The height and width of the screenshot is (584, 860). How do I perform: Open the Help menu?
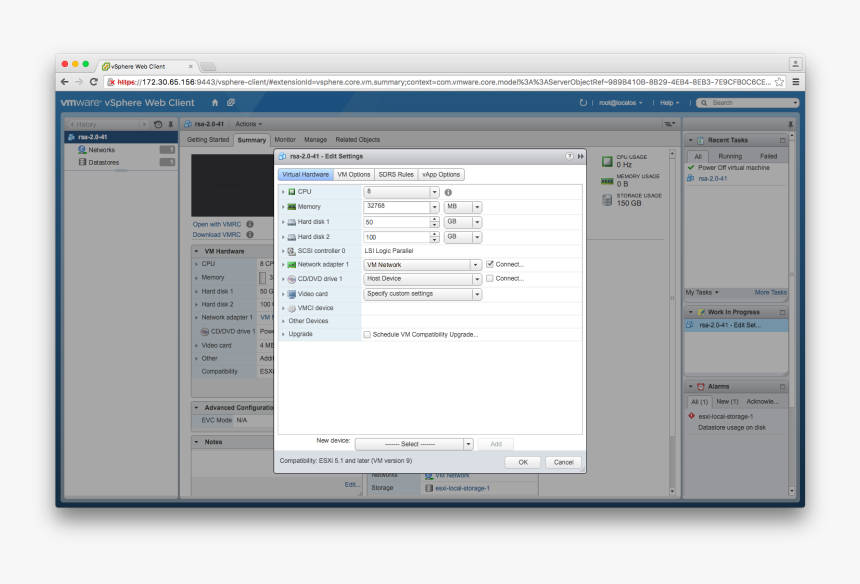(x=669, y=103)
